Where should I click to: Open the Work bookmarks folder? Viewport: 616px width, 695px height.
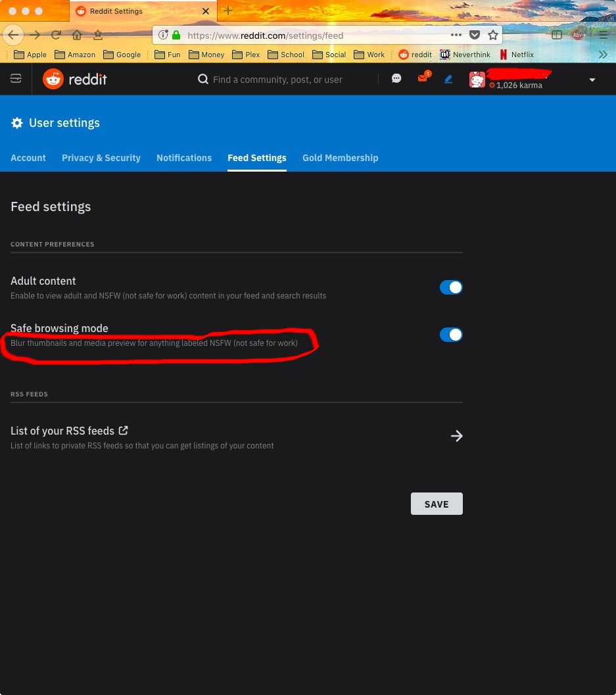(x=369, y=55)
